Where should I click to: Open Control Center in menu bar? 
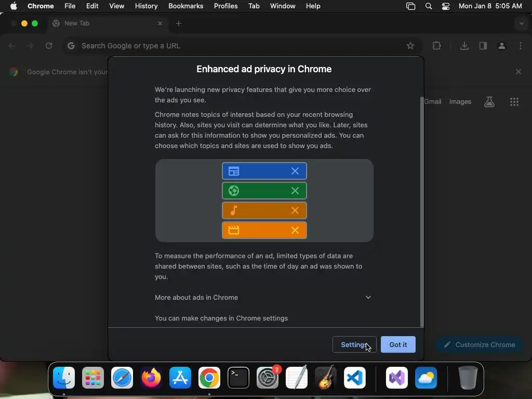[445, 6]
